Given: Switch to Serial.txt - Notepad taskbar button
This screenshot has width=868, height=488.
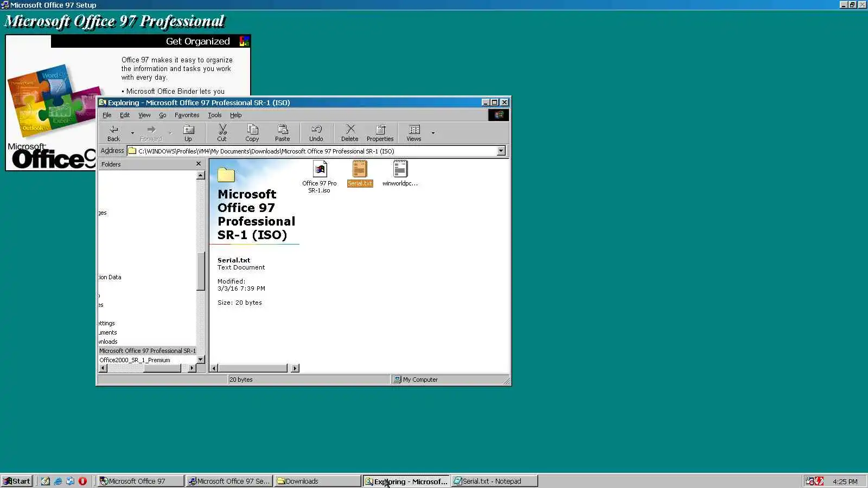Looking at the screenshot, I should pos(494,481).
